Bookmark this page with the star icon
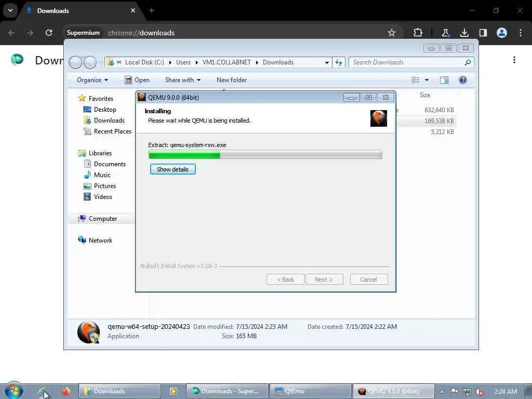The width and height of the screenshot is (532, 399). click(x=392, y=33)
